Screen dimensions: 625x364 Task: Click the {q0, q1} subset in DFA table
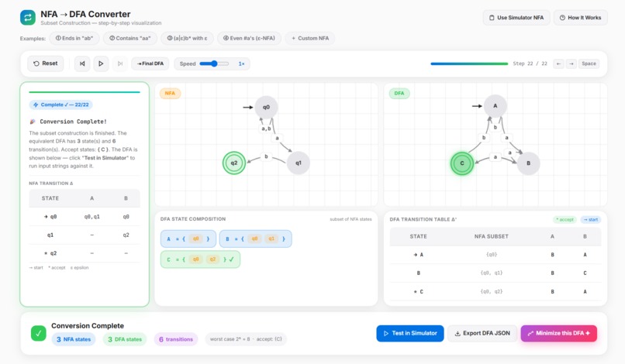coord(492,273)
